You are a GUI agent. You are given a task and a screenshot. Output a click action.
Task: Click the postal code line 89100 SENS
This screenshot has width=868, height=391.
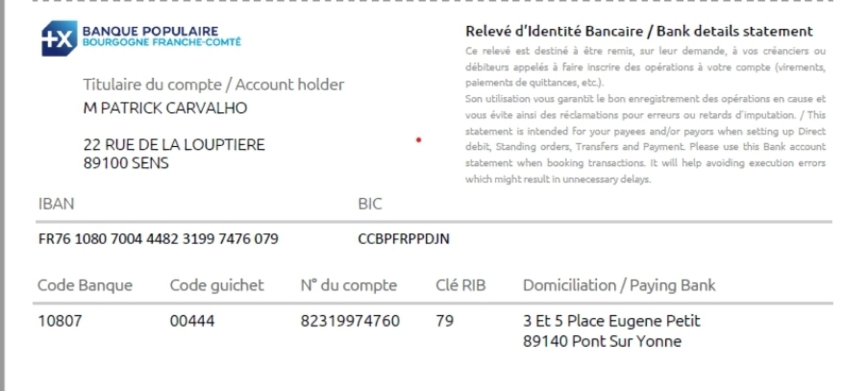(x=126, y=163)
